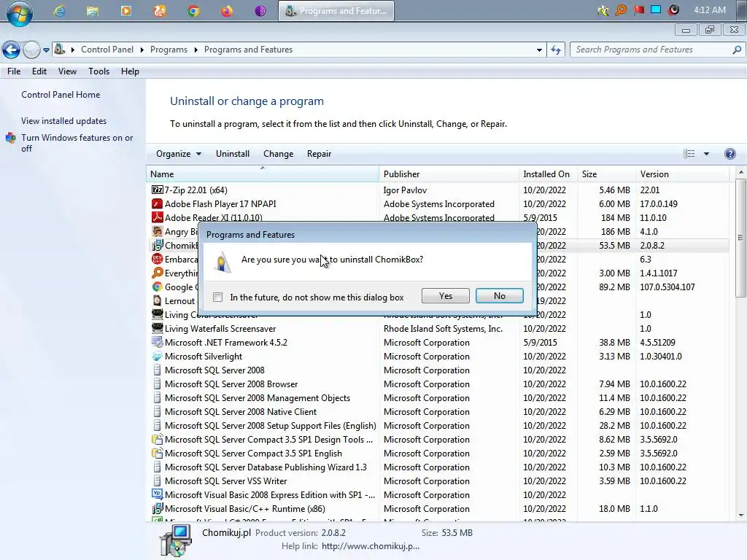Click the back navigation arrow
Viewport: 747px width, 560px height.
(x=11, y=50)
